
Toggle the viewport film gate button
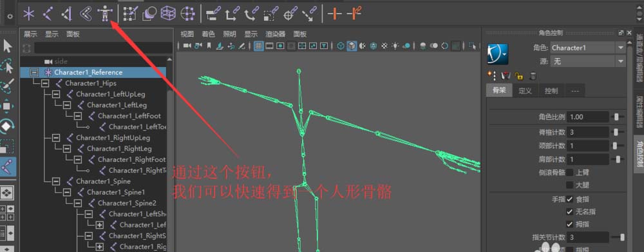point(269,46)
